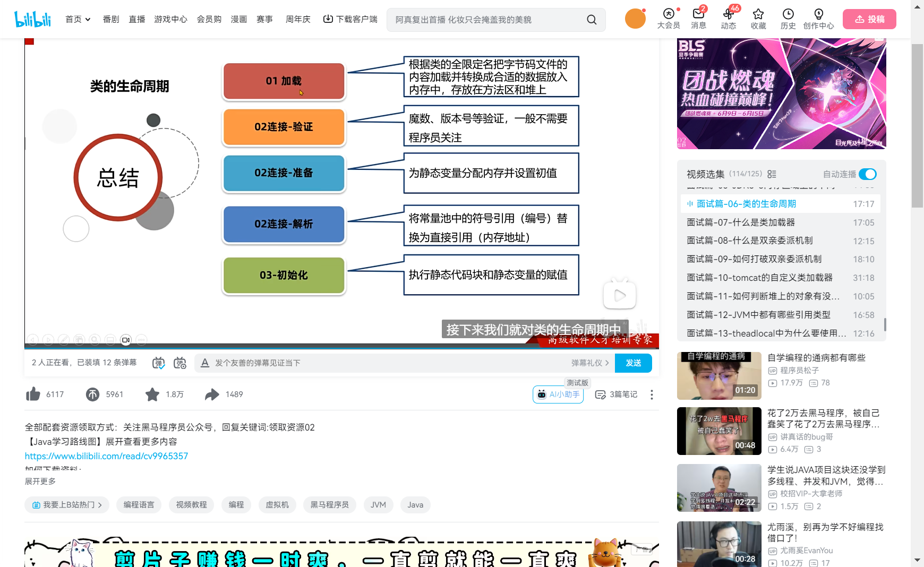
Task: Go to 直播 in top navigation
Action: pyautogui.click(x=137, y=19)
